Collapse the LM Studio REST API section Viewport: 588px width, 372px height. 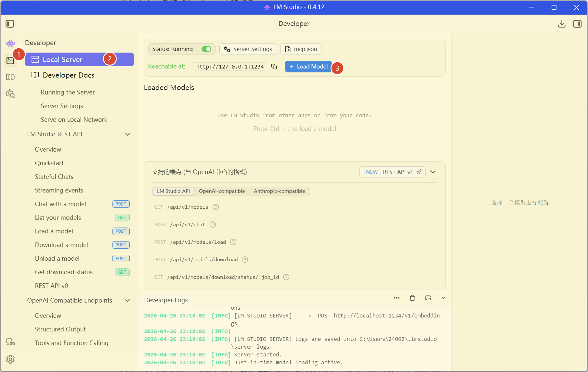click(x=128, y=134)
